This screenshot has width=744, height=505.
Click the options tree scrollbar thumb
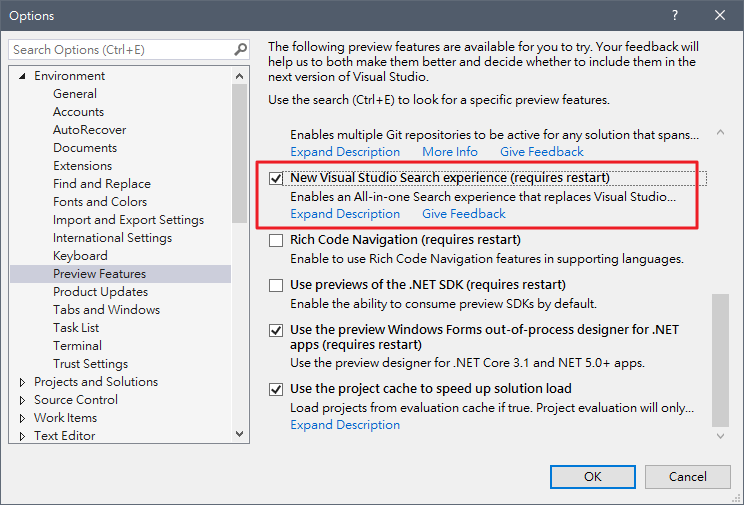[x=240, y=153]
